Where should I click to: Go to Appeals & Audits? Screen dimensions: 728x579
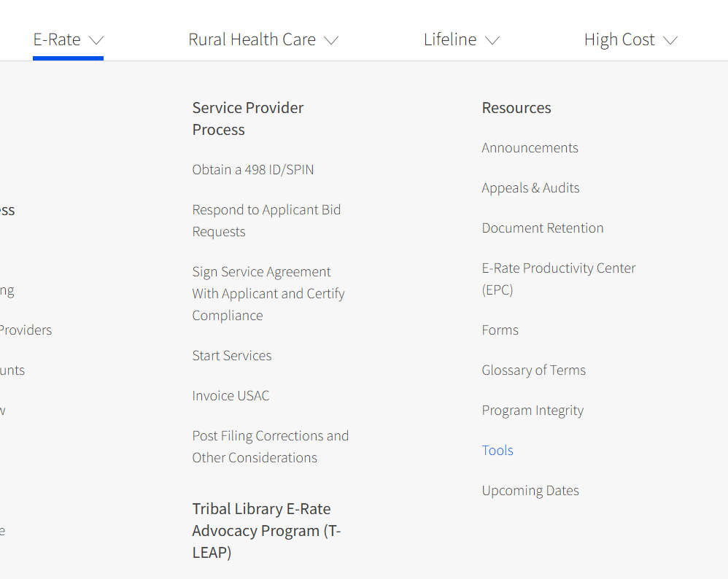coord(530,187)
